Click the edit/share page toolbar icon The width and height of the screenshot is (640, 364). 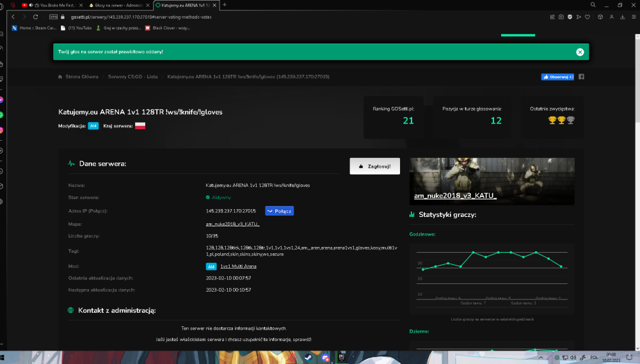click(552, 17)
